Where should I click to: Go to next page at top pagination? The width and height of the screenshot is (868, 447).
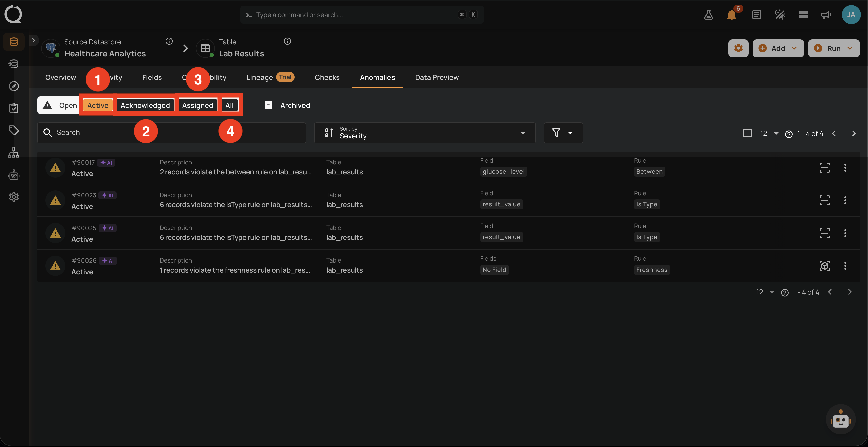pyautogui.click(x=853, y=134)
